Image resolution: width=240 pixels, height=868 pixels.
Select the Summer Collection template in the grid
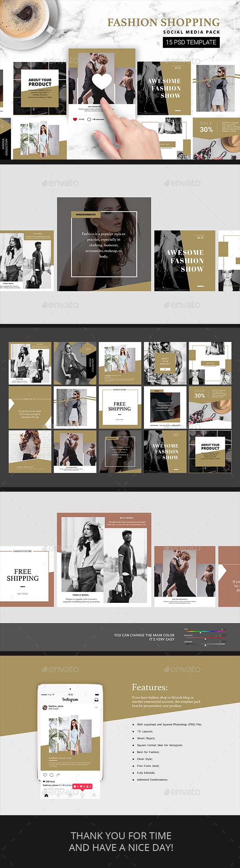coord(120,363)
